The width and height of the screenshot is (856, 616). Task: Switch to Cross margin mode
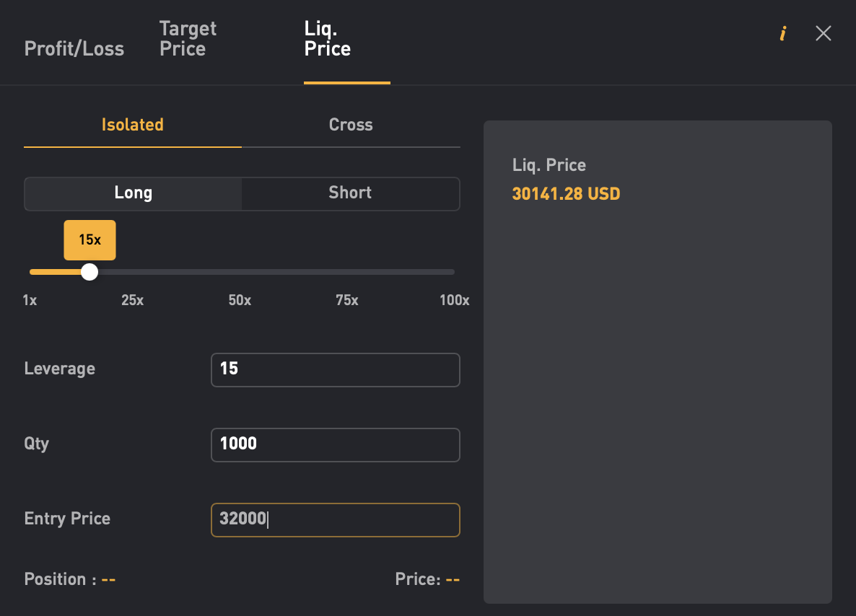pyautogui.click(x=351, y=124)
